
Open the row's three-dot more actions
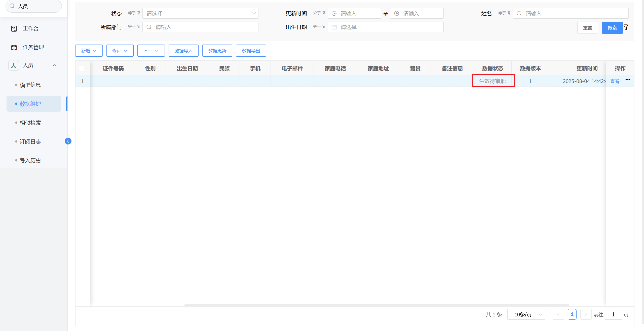628,80
